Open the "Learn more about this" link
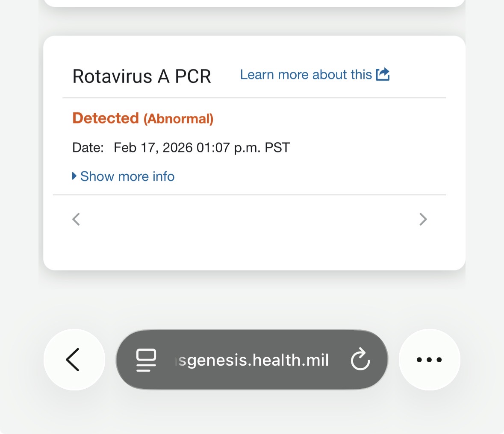Viewport: 504px width, 434px height. [x=306, y=75]
